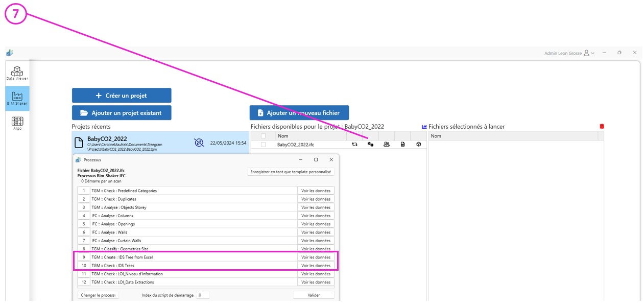Viewport: 644px width, 307px height.
Task: Select the BabyCO2_2022 recent project entry
Action: (133, 143)
